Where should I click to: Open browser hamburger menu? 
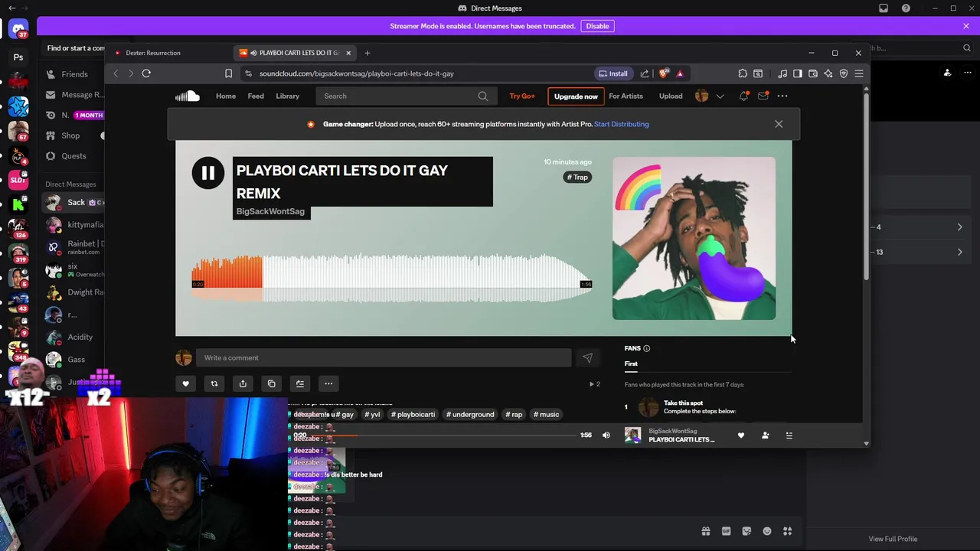click(859, 73)
